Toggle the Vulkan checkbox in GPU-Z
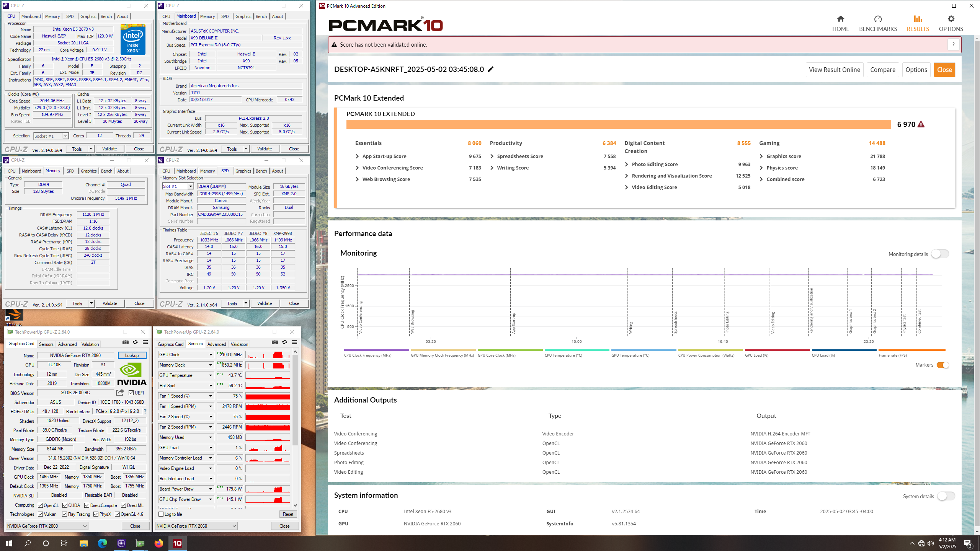Viewport: 980px width, 551px height. point(40,514)
